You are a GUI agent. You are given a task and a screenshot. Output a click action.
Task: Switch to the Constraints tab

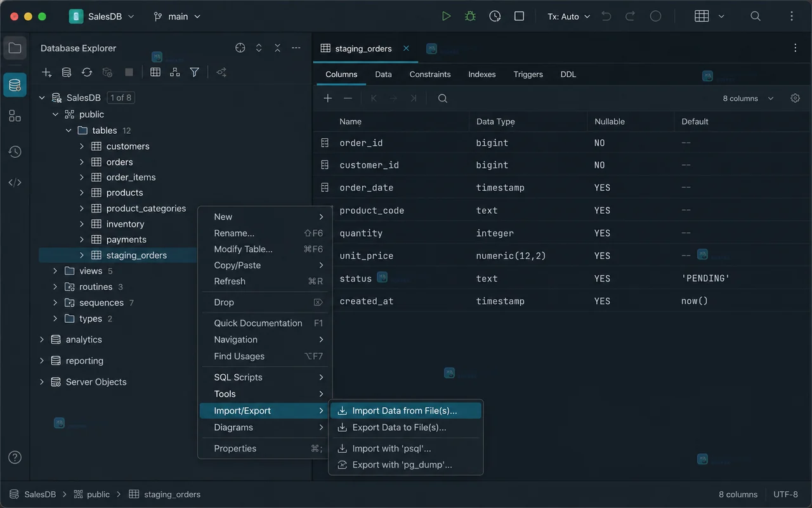click(430, 74)
